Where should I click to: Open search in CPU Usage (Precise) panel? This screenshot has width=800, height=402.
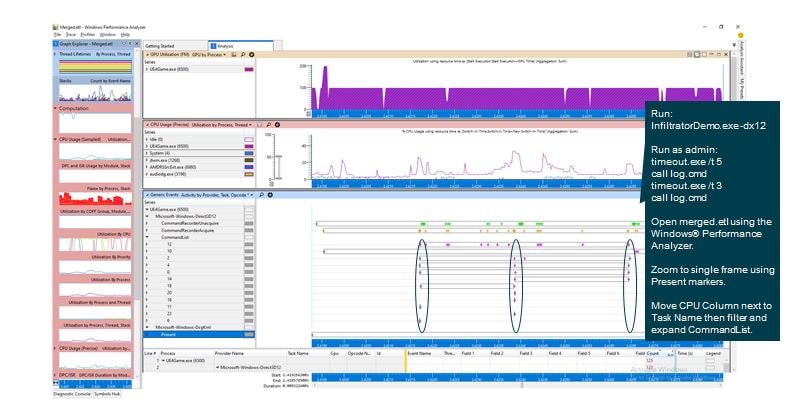(267, 124)
